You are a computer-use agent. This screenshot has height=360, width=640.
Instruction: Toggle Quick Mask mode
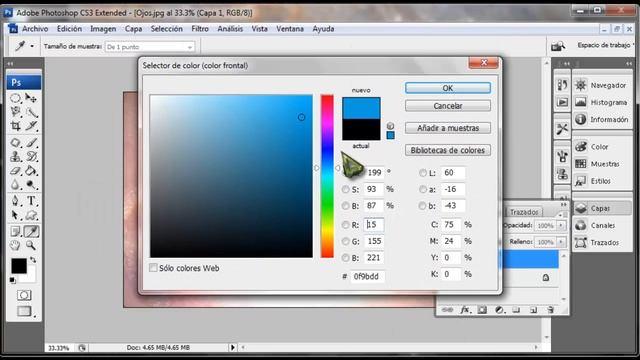coord(24,295)
